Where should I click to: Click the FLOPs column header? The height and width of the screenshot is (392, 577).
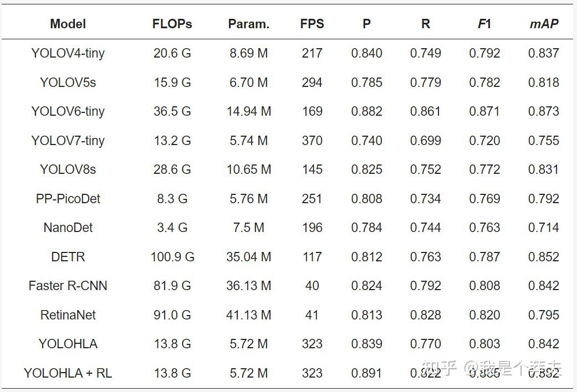[x=172, y=24]
